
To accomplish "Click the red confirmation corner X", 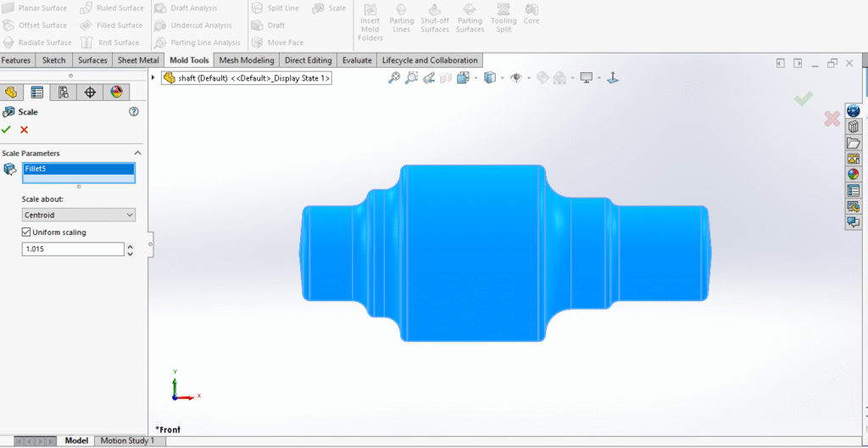I will (832, 118).
